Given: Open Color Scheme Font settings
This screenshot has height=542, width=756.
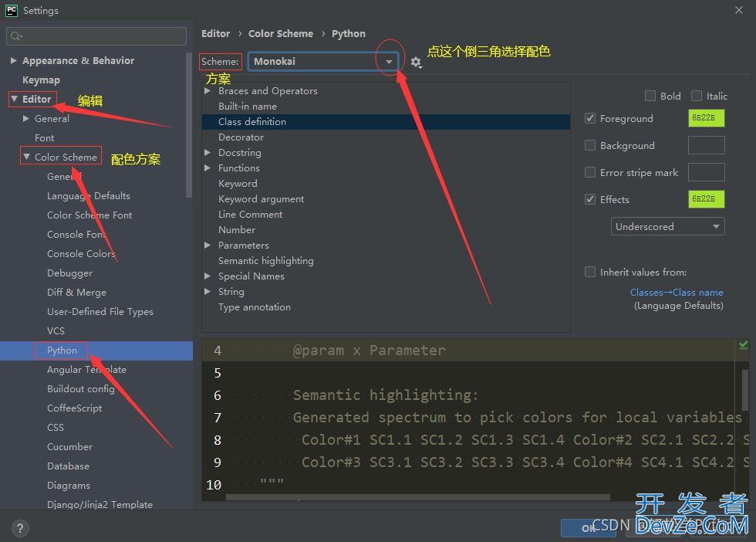Looking at the screenshot, I should coord(89,215).
